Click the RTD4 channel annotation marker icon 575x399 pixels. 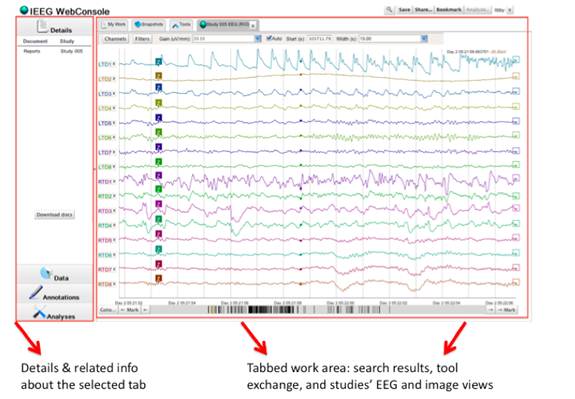pos(158,219)
